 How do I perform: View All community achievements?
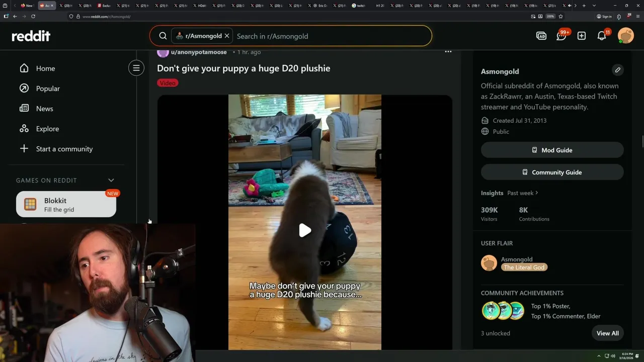point(607,333)
